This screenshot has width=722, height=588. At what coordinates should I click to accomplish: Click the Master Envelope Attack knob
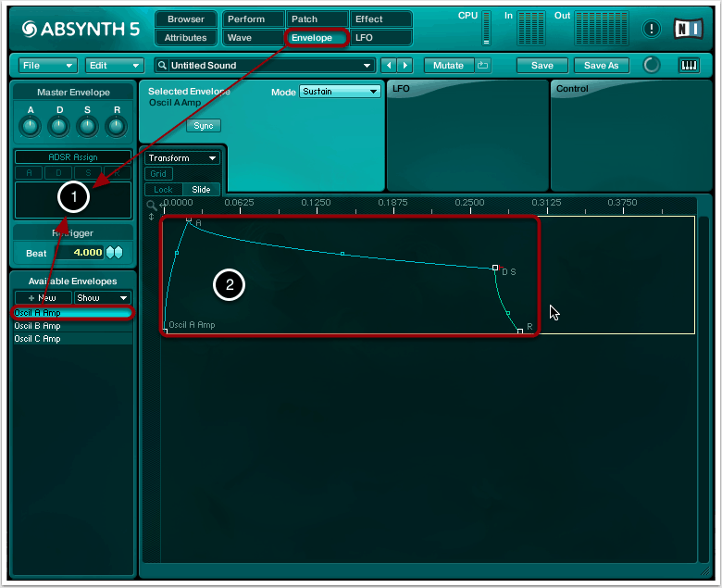click(x=31, y=125)
